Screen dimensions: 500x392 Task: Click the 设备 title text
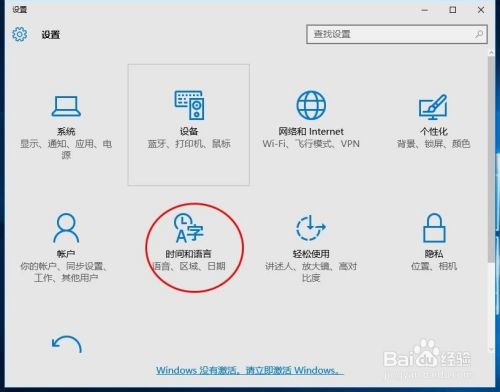point(189,131)
